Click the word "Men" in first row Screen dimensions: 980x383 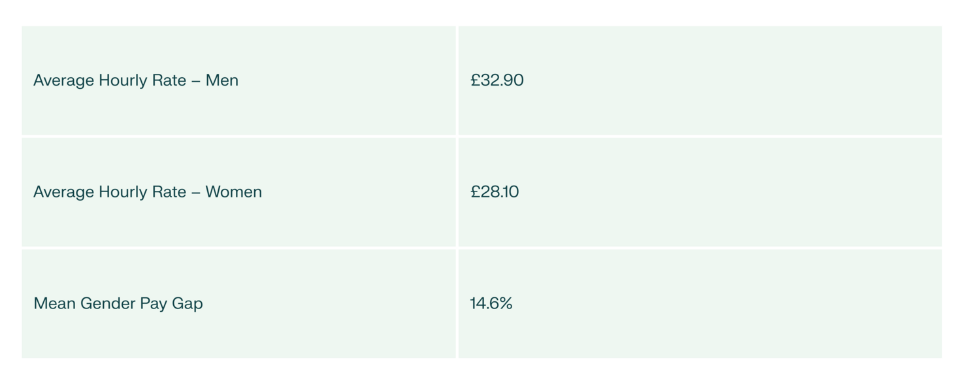222,80
